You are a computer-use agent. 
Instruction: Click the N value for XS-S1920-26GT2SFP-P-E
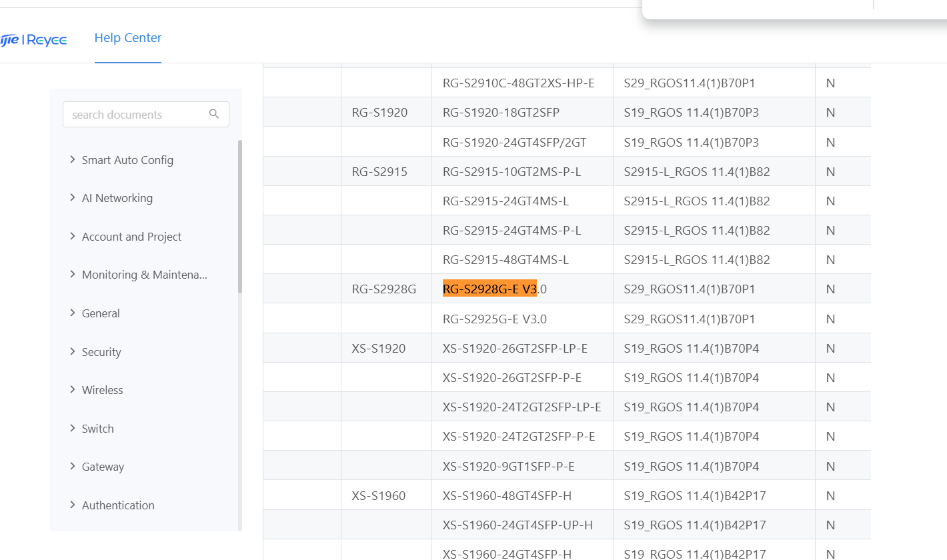pyautogui.click(x=830, y=377)
